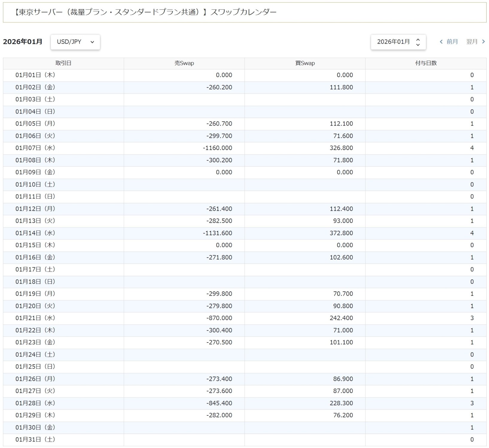This screenshot has height=448, width=489.
Task: Click the 取引日 column header
Action: 63,63
